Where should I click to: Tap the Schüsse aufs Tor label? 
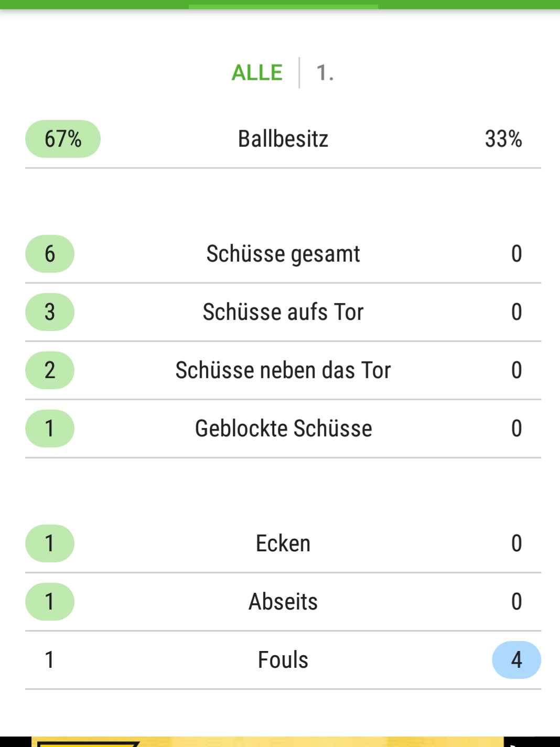[x=283, y=312]
